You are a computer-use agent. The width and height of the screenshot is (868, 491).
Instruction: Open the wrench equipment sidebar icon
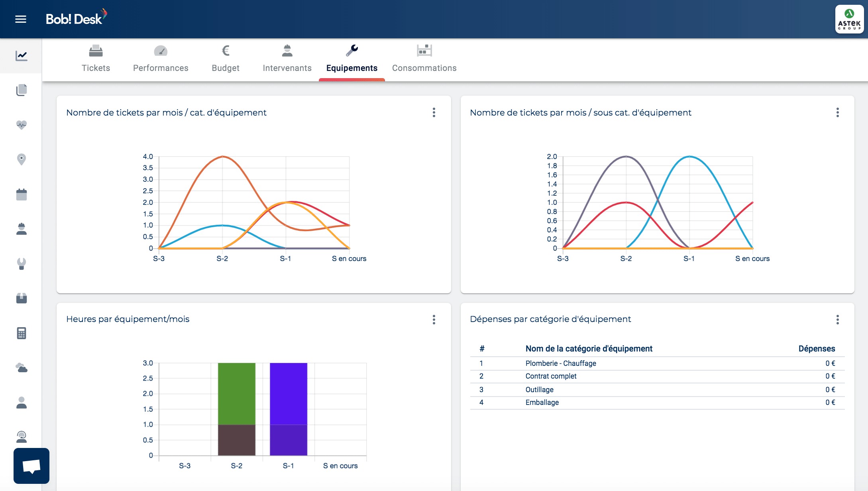coord(22,263)
